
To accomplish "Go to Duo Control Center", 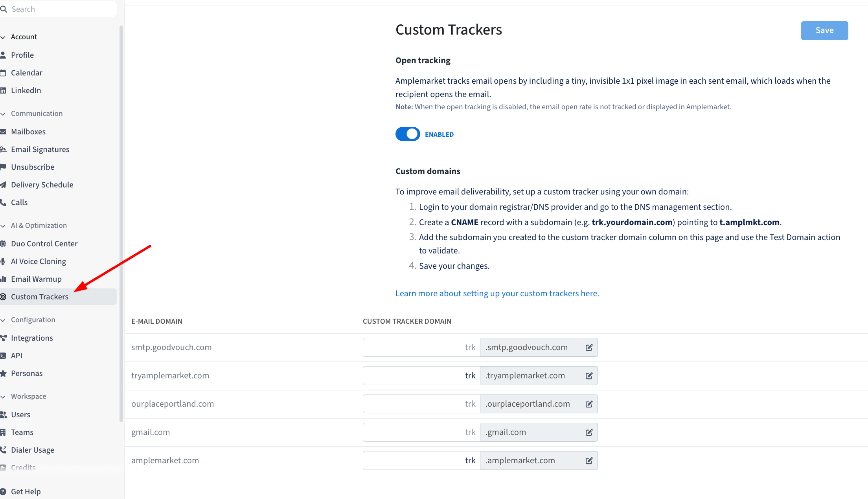I will 44,244.
